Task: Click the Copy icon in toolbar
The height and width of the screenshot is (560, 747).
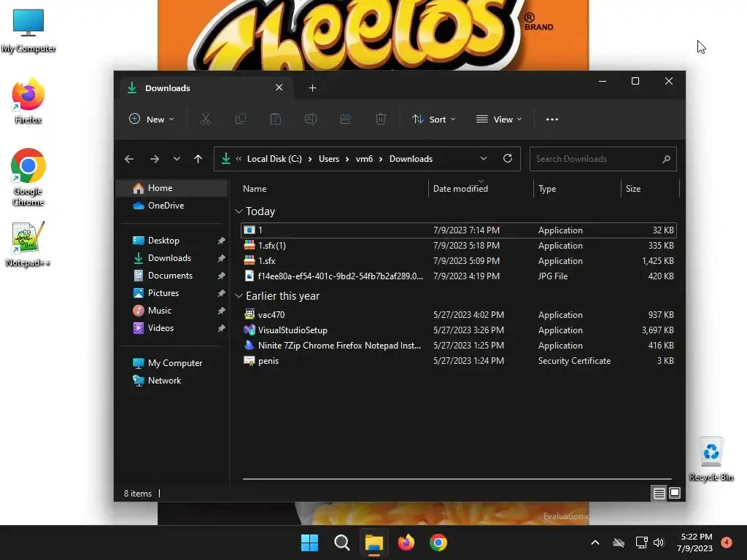Action: click(x=241, y=119)
